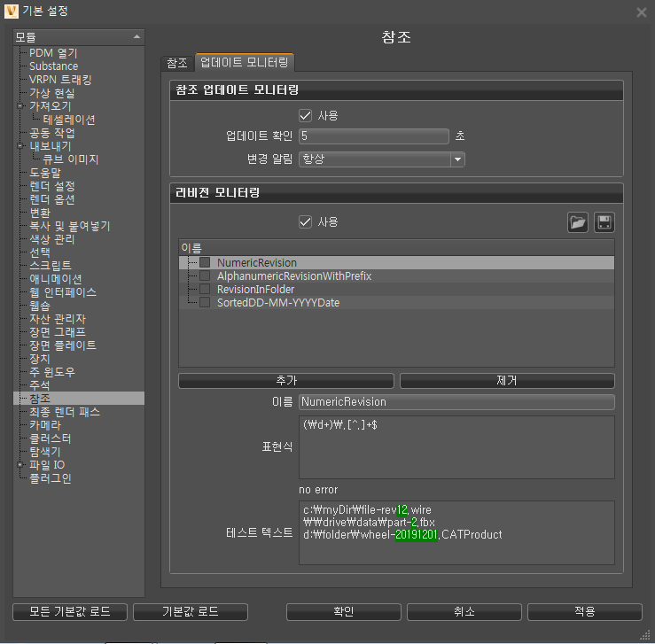Select Substance in module tree

pos(53,66)
